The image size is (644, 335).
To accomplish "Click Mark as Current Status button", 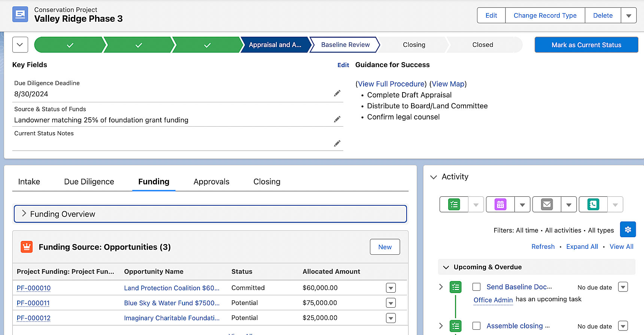I will coord(586,45).
